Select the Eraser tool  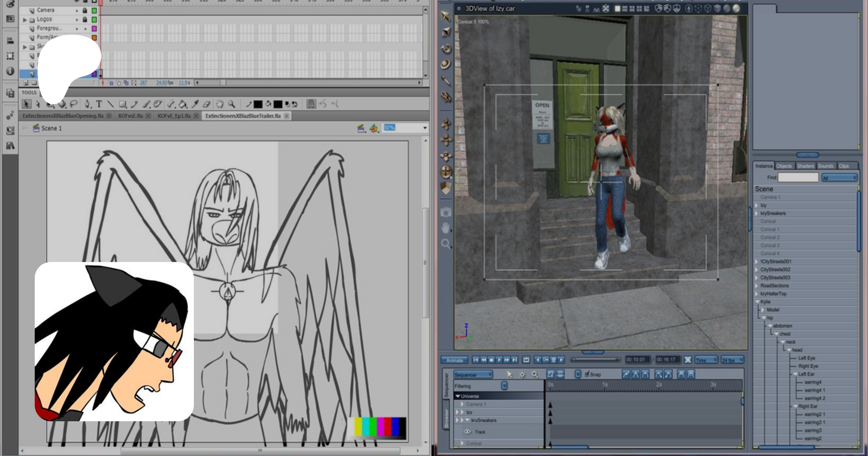tap(207, 104)
